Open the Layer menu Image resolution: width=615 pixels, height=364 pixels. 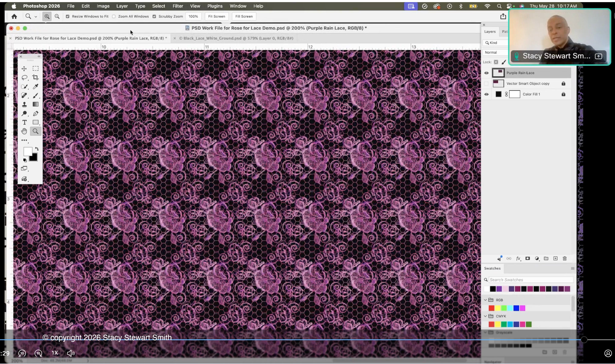click(122, 6)
